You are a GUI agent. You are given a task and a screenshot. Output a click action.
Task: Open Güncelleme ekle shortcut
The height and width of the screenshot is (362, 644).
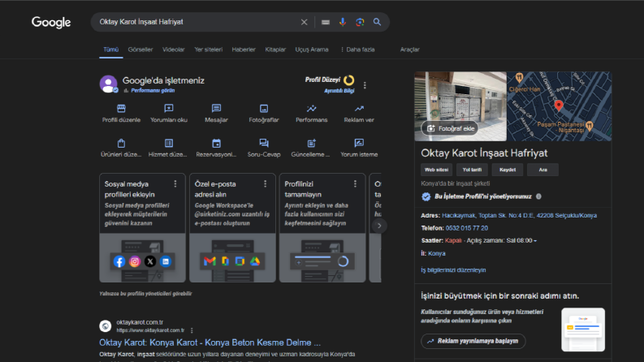(x=312, y=149)
